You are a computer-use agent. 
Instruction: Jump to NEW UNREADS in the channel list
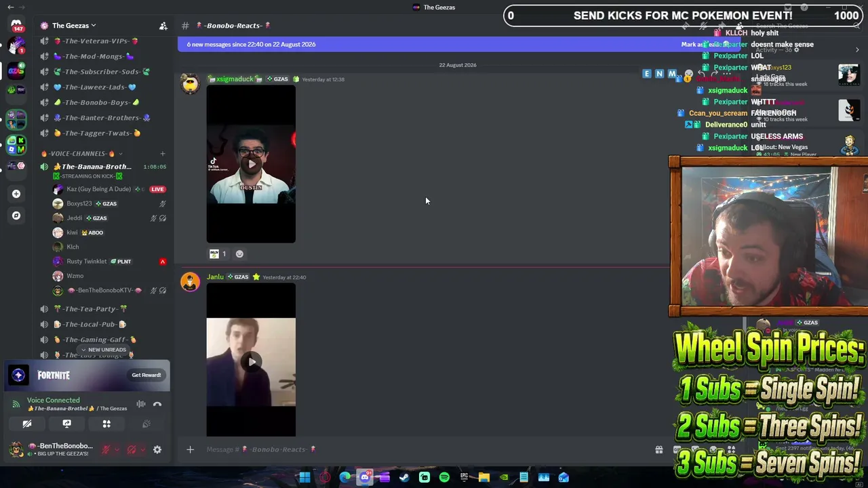(x=103, y=350)
